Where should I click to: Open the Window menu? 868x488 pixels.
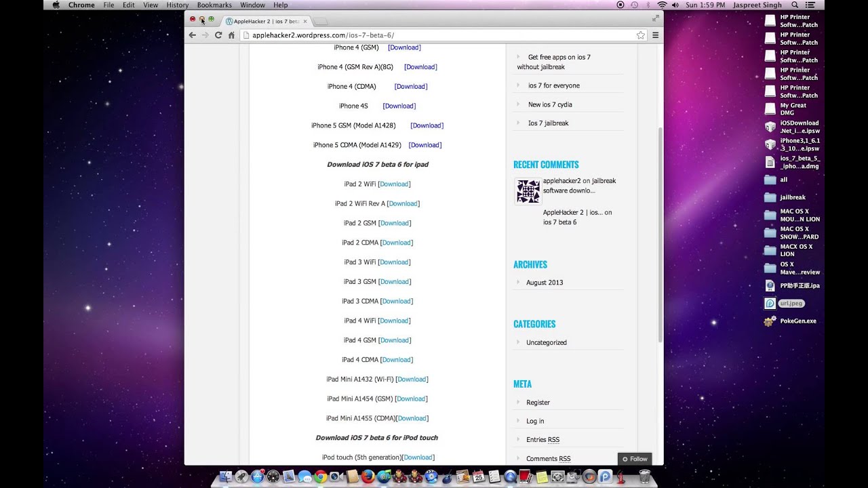pyautogui.click(x=253, y=5)
